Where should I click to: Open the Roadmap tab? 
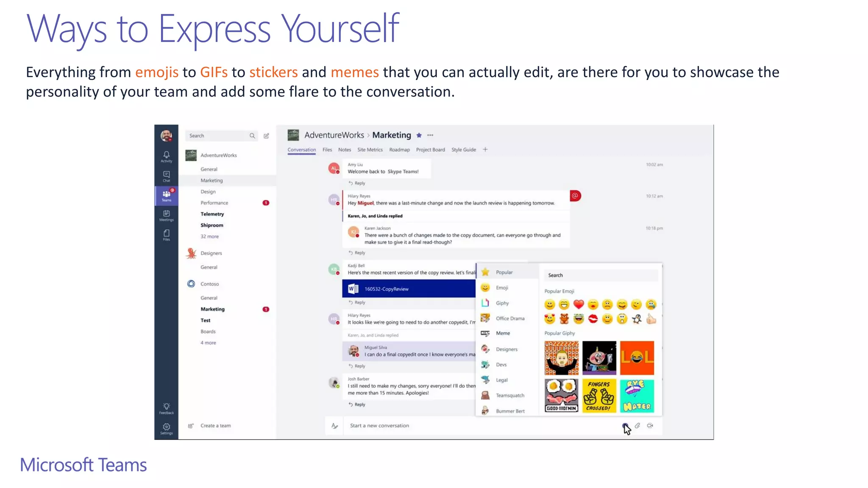tap(399, 150)
